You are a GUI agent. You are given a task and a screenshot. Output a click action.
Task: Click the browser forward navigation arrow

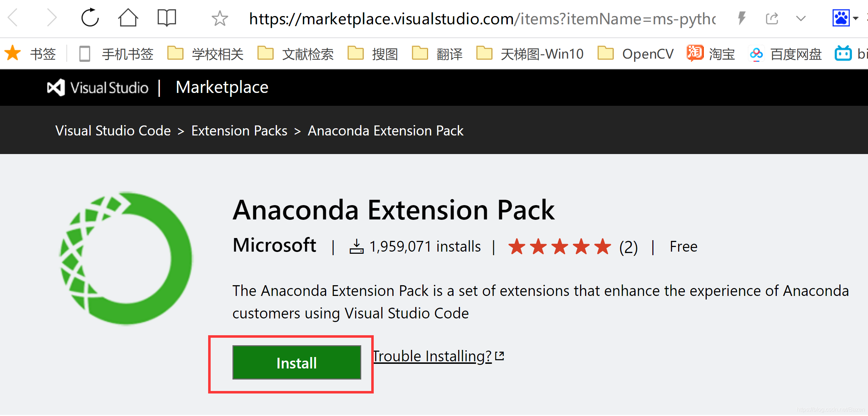point(52,18)
